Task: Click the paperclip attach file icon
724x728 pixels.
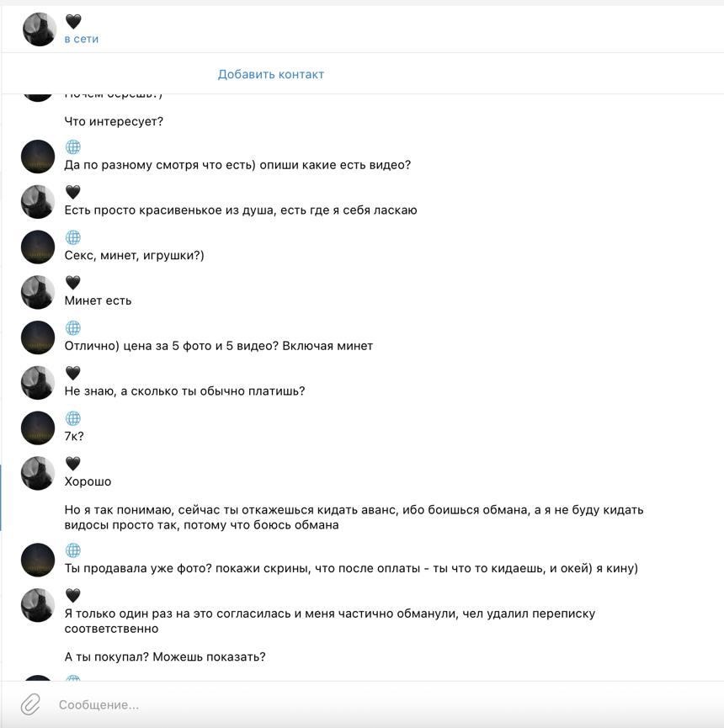Action: 30,704
